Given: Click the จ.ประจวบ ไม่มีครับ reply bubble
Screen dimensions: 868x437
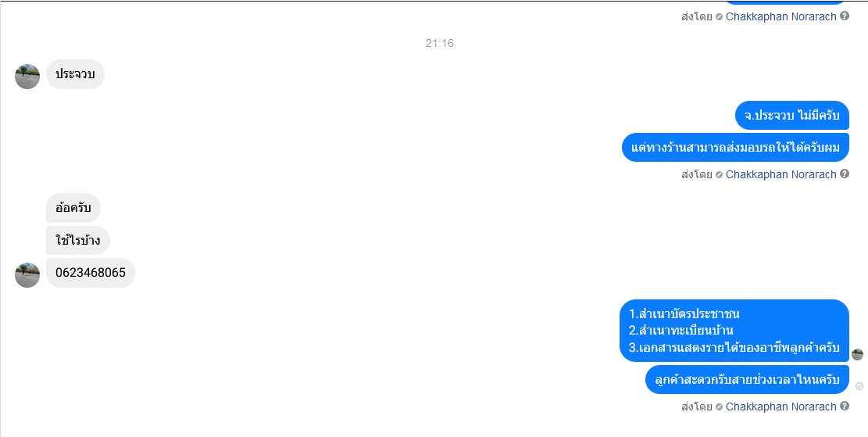Looking at the screenshot, I should click(792, 115).
